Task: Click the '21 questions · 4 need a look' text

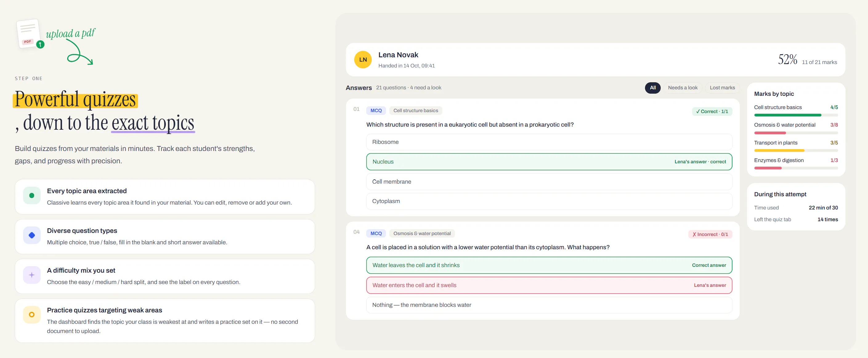Action: tap(408, 87)
